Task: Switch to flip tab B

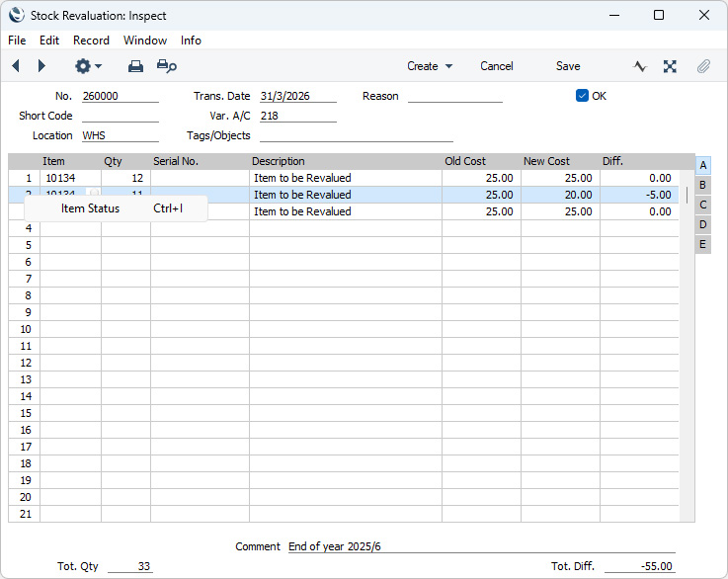Action: pos(703,185)
